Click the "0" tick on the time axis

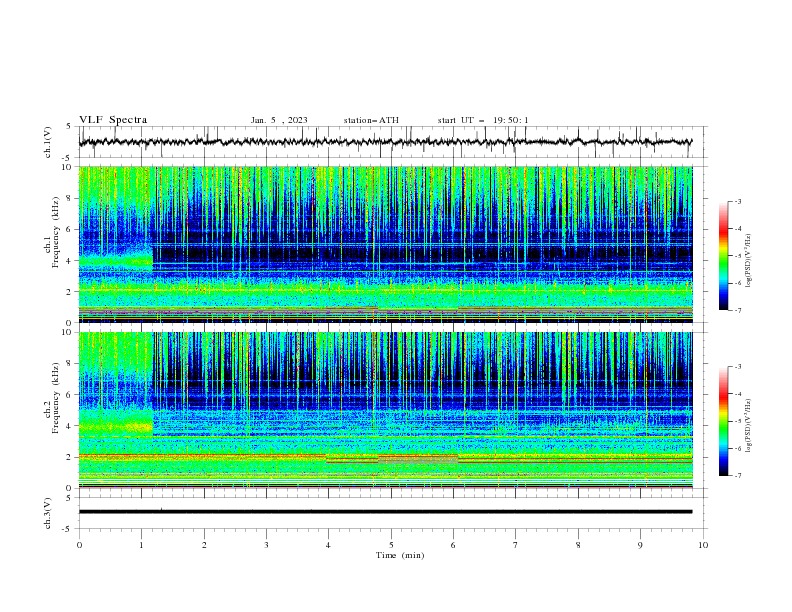79,545
